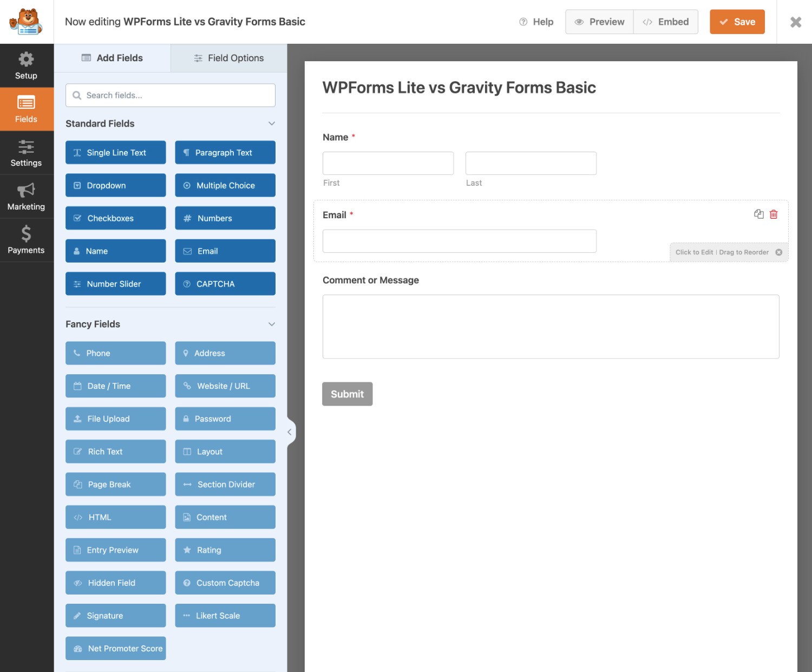
Task: Switch to the Field Options tab
Action: 229,58
